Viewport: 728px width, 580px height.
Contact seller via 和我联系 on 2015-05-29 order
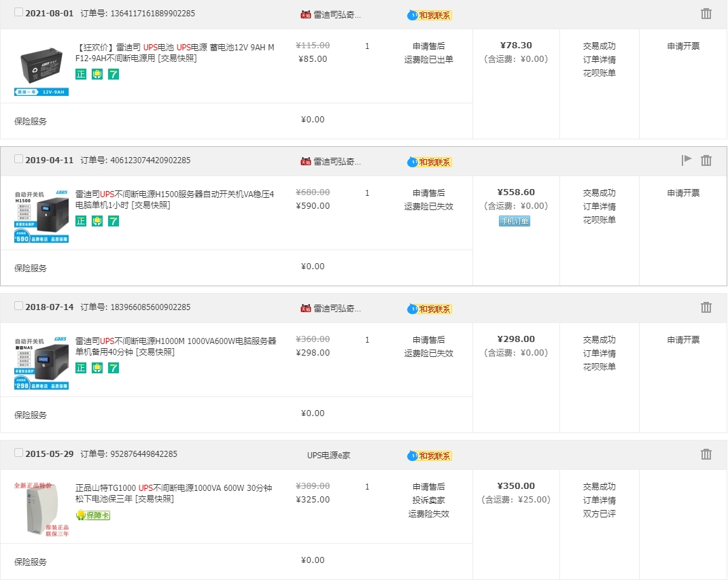430,456
